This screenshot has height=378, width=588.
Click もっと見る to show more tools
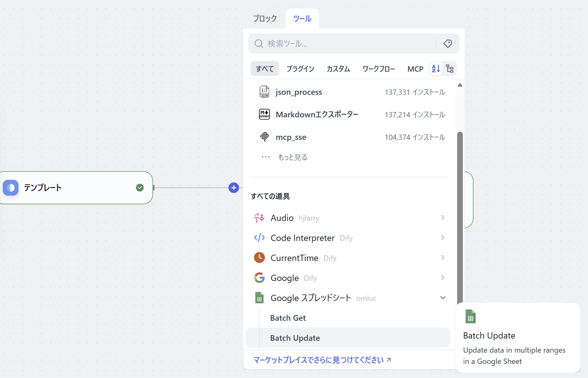(x=292, y=157)
